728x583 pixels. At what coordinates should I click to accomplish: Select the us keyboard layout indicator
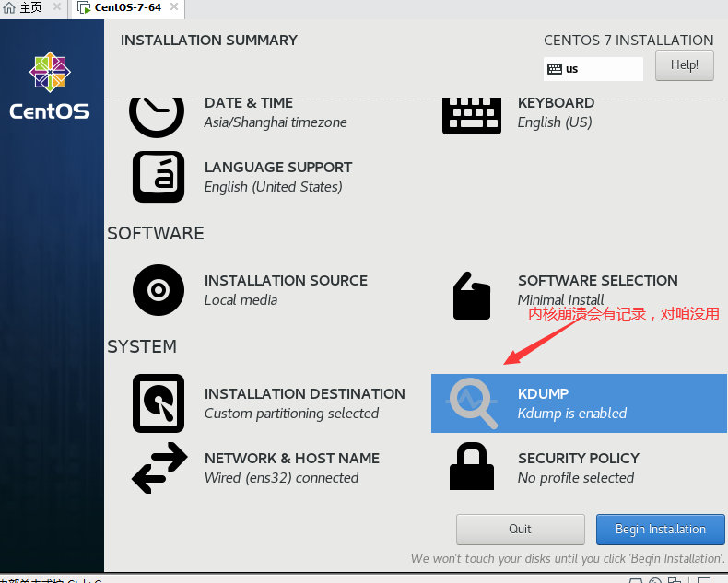click(593, 69)
